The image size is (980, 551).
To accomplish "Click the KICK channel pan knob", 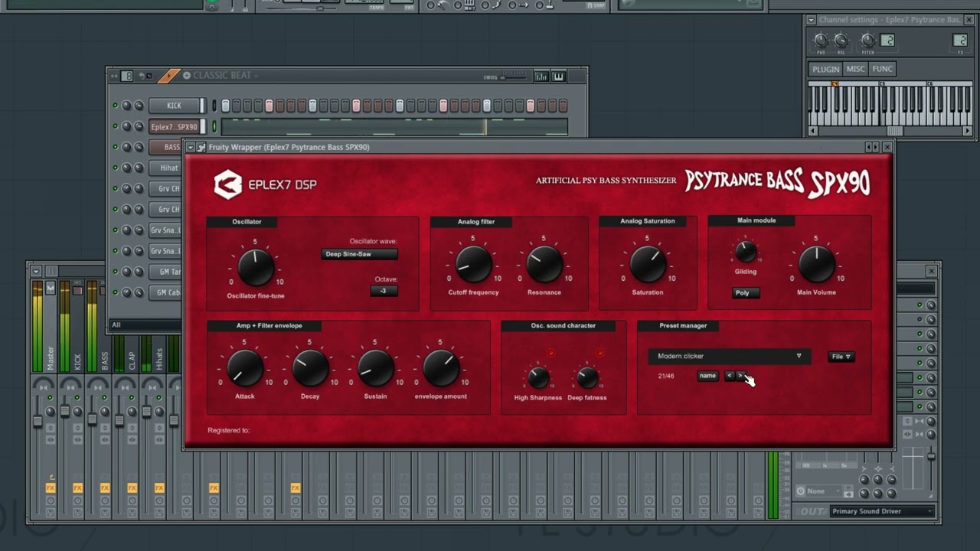I will (127, 106).
